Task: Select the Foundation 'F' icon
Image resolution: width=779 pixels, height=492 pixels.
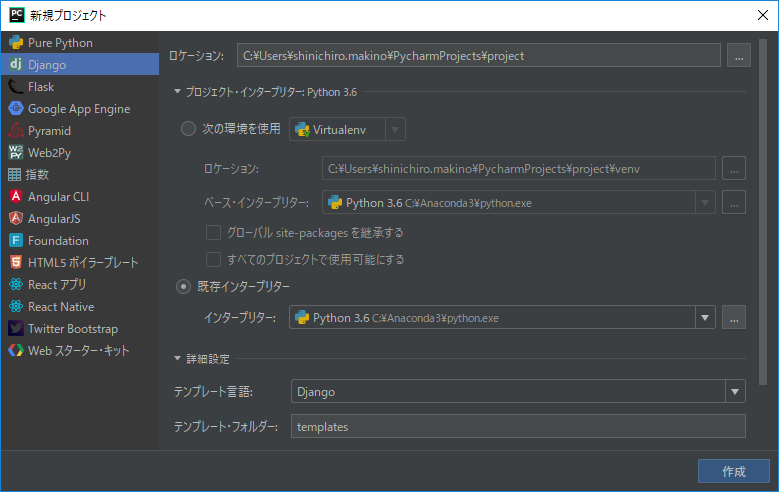Action: pos(16,241)
